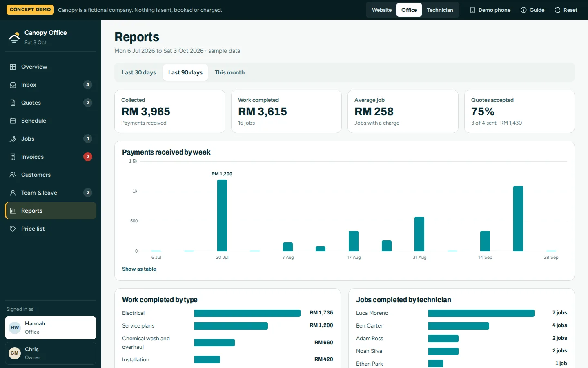Click the Overview grid icon in sidebar
This screenshot has height=368, width=588.
(13, 67)
